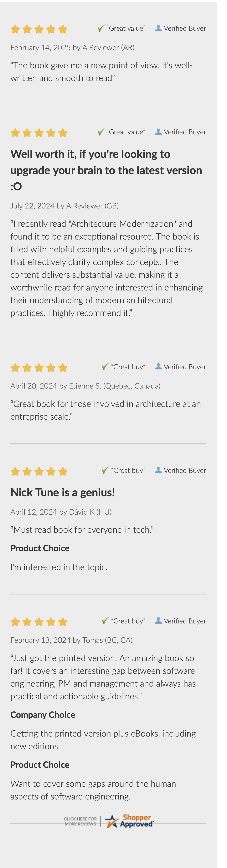Click the Verified Buyer person icon on Etienne S.'s review
This screenshot has height=868, width=227.
click(158, 366)
